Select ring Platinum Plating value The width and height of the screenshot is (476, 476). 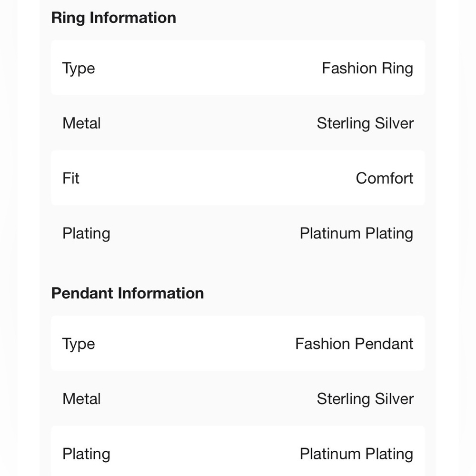click(x=357, y=234)
